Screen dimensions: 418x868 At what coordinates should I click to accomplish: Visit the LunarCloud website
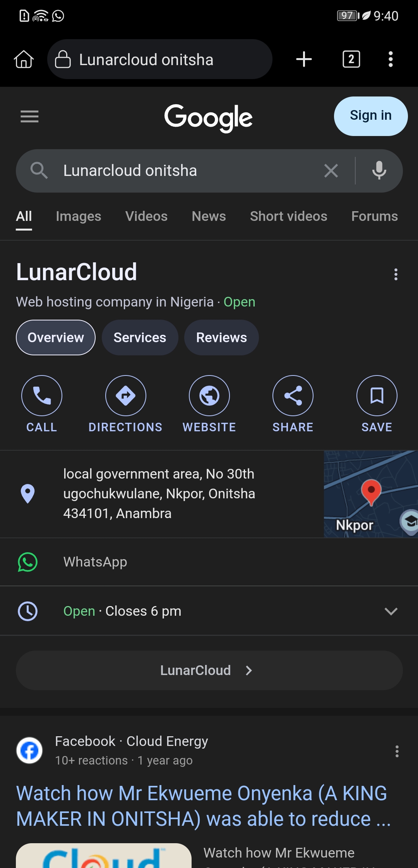209,396
